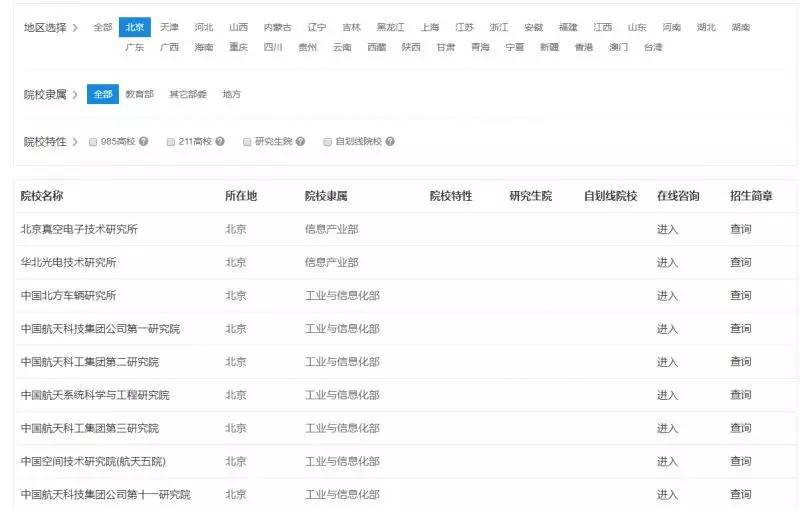
Task: Filter by 吉林 region
Action: coord(351,27)
